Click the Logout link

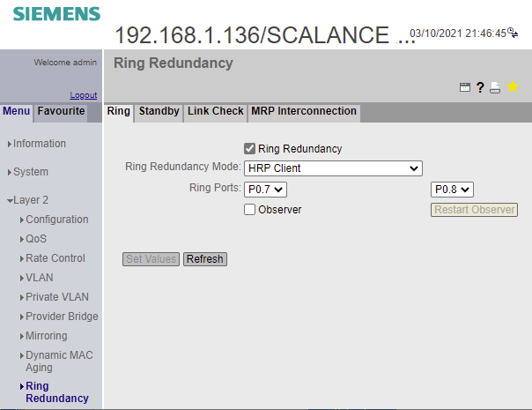click(x=84, y=95)
